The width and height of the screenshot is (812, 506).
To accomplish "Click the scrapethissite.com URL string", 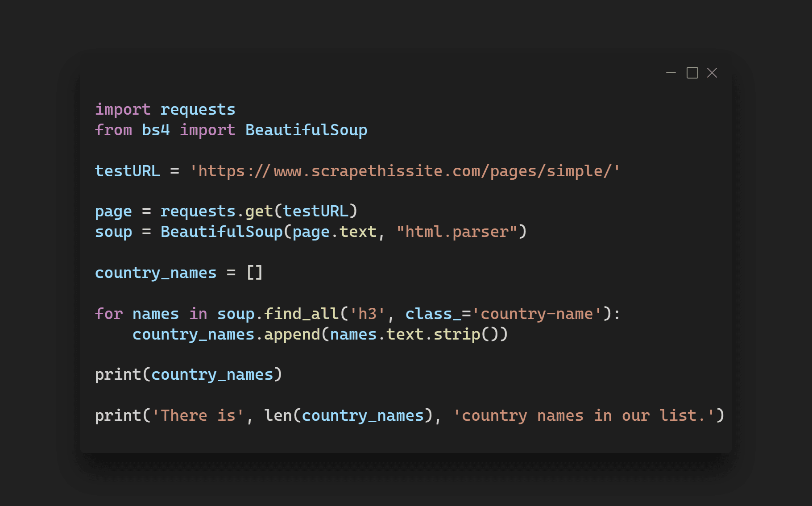I will [x=404, y=171].
